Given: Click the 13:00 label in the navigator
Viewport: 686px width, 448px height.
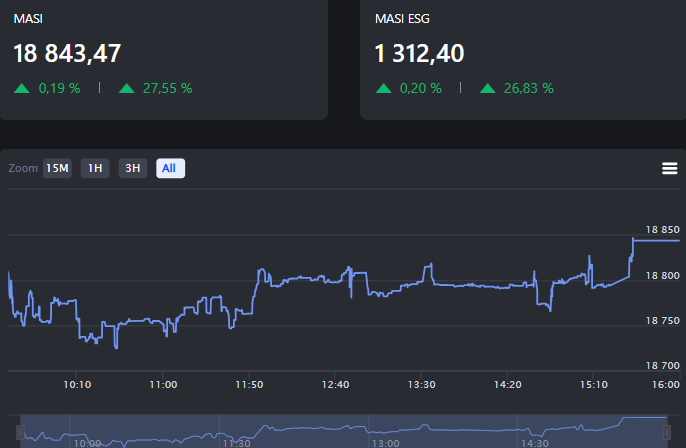Looking at the screenshot, I should tap(385, 442).
